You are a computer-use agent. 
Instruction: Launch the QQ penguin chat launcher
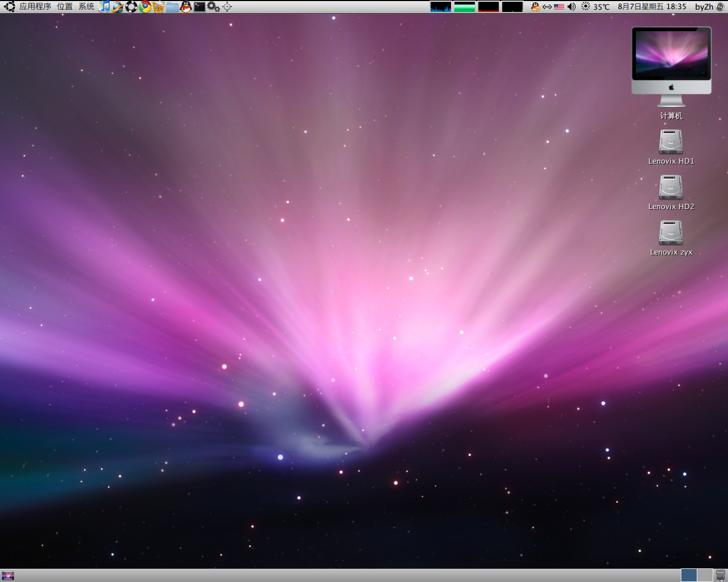pos(186,7)
